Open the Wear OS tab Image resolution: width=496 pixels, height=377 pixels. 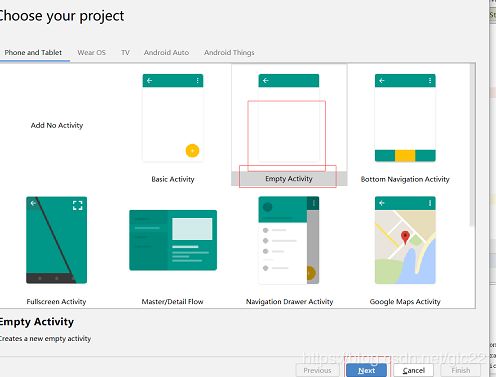click(x=91, y=52)
